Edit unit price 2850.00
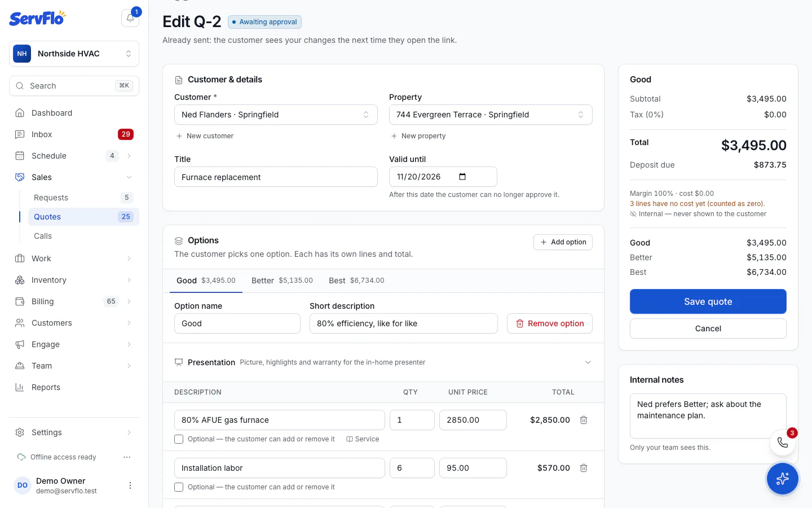 [473, 420]
